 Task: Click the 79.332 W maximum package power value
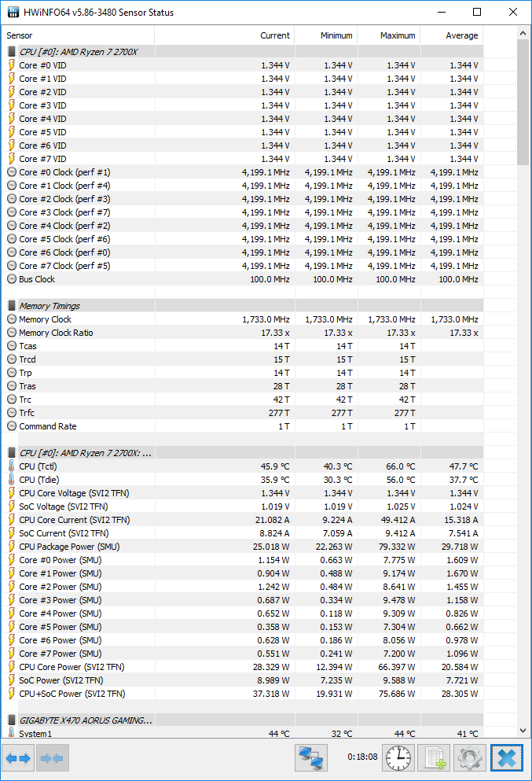[x=397, y=547]
